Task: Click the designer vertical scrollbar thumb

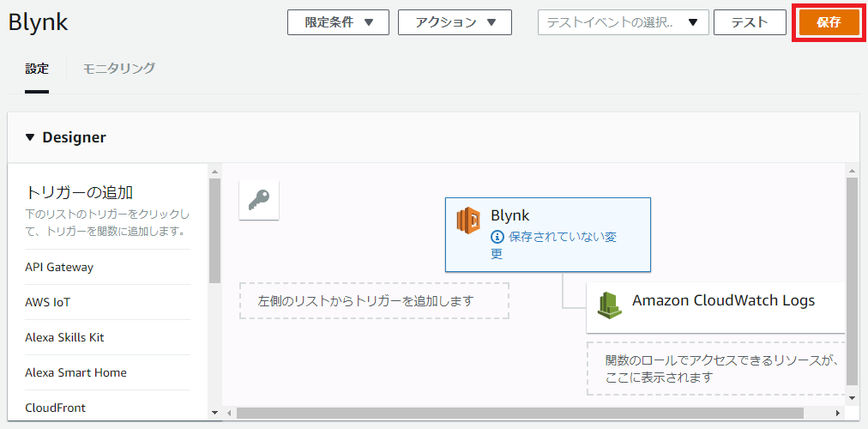Action: (x=852, y=281)
